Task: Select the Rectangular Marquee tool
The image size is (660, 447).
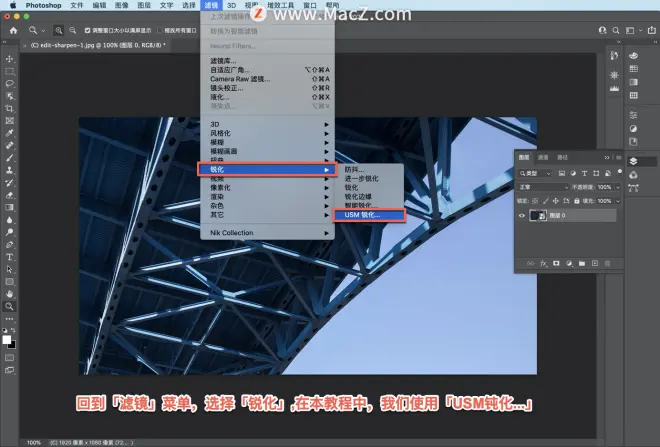Action: (x=9, y=71)
